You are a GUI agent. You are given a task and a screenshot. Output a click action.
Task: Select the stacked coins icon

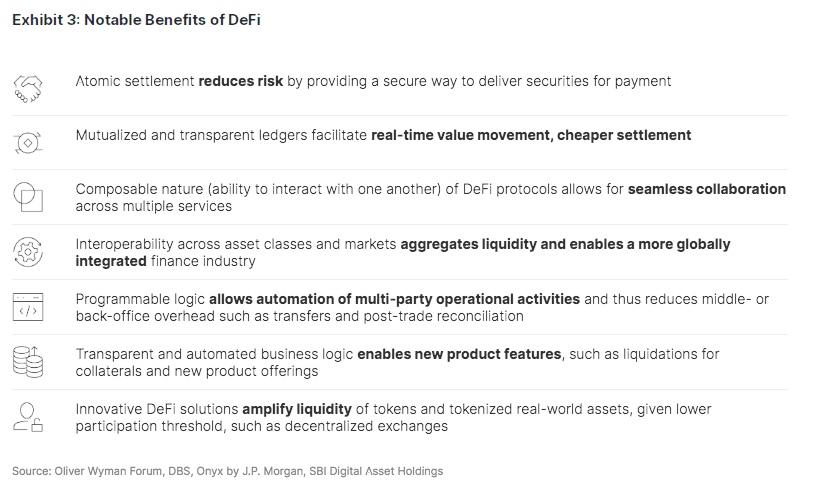28,362
